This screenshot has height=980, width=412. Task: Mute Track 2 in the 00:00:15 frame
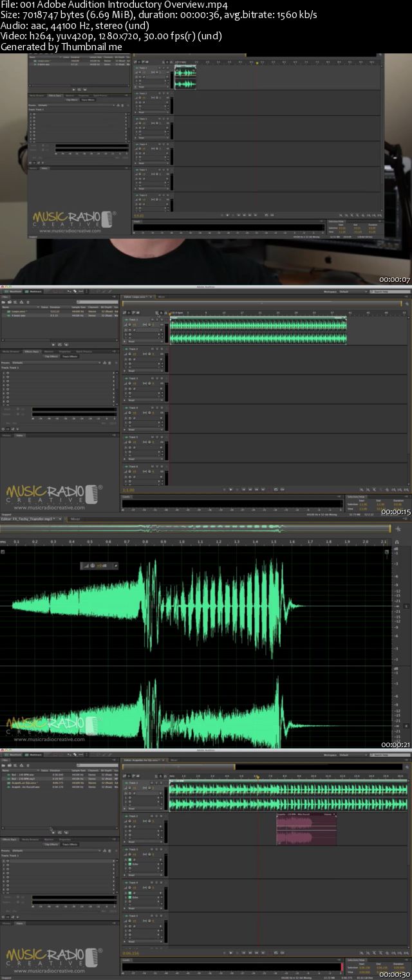pyautogui.click(x=153, y=349)
